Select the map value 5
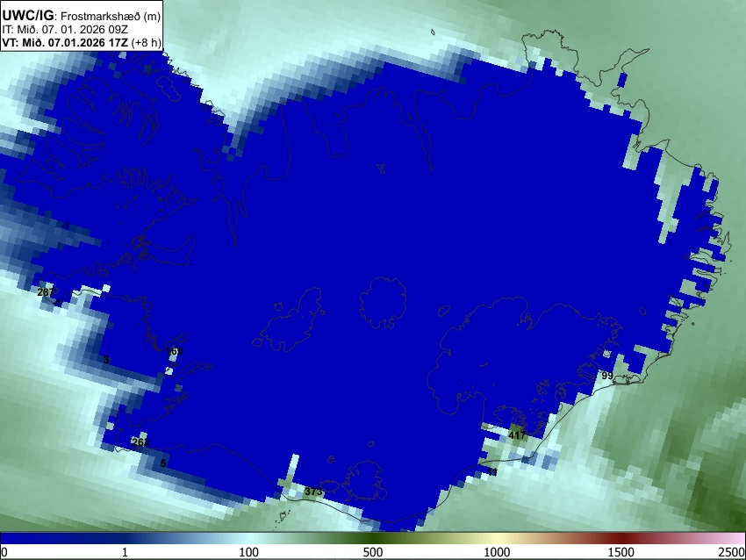Screen dimensions: 746x560 163,463
